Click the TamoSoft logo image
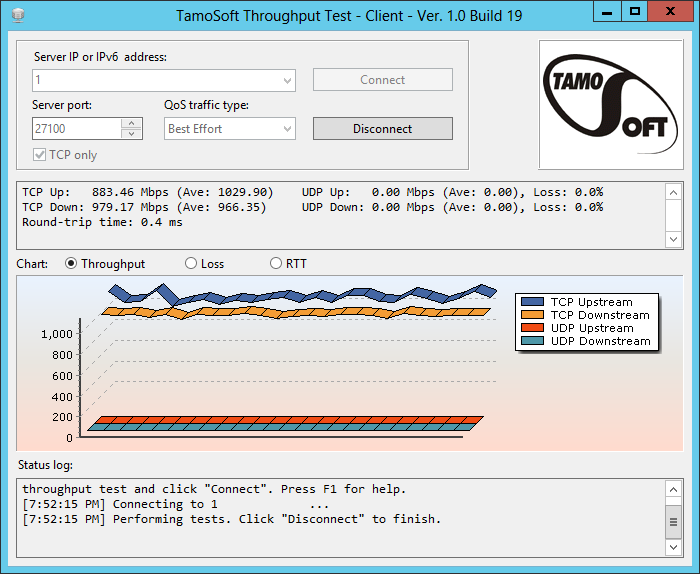Screen dimensions: 700x574 pyautogui.click(x=611, y=105)
